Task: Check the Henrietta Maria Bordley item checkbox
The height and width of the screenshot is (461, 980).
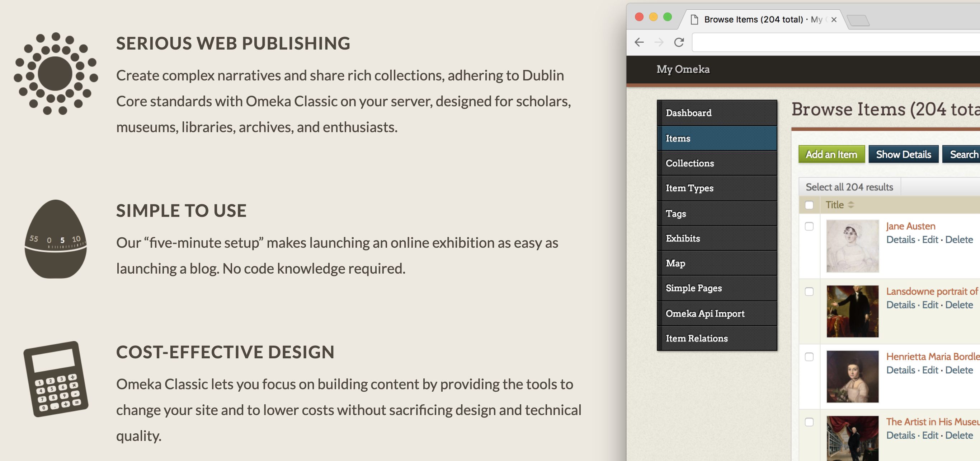Action: [x=809, y=357]
